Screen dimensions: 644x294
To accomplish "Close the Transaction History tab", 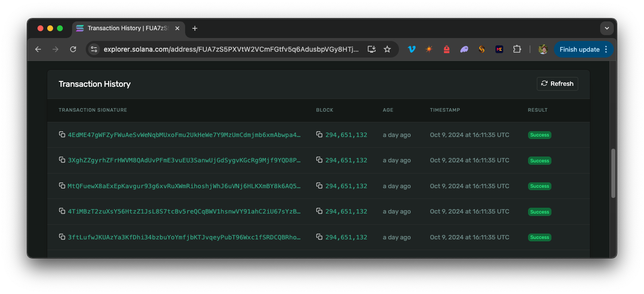I will (177, 28).
